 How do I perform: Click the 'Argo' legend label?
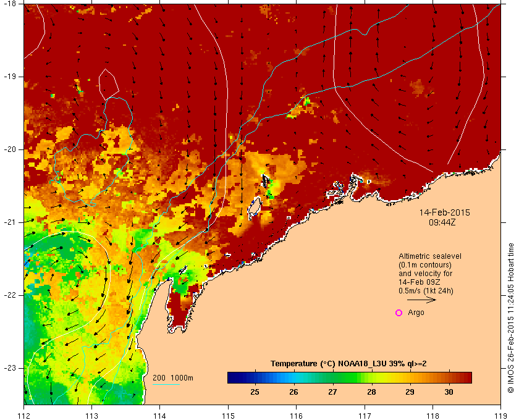[x=416, y=313]
